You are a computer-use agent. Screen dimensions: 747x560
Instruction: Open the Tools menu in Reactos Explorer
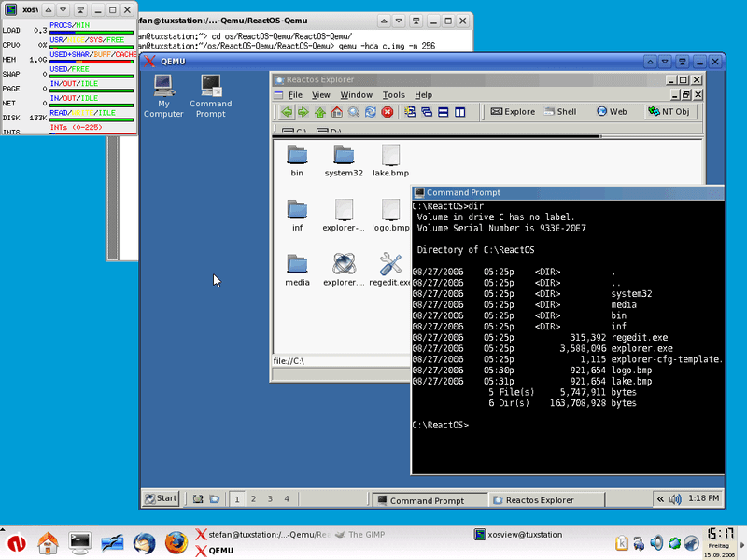pos(396,94)
